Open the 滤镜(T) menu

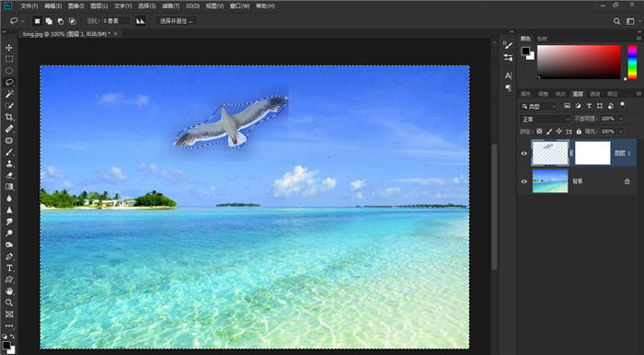tap(171, 6)
